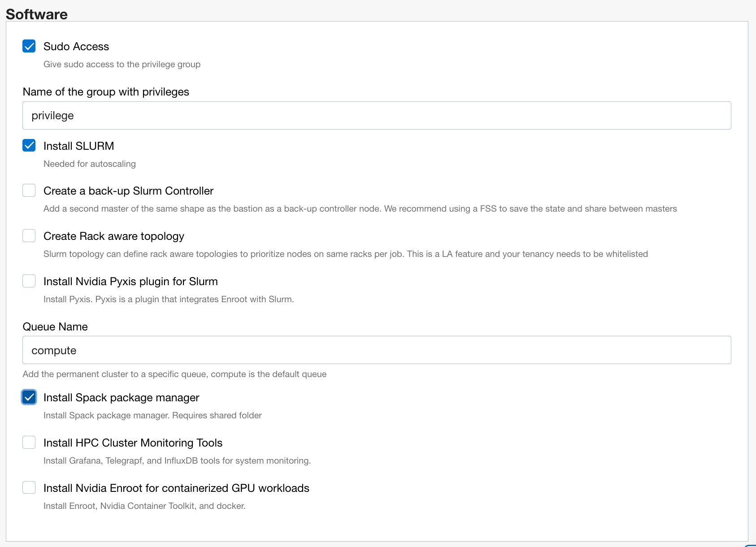Screen dimensions: 756x547
Task: Click the default queue help text
Action: click(x=174, y=374)
